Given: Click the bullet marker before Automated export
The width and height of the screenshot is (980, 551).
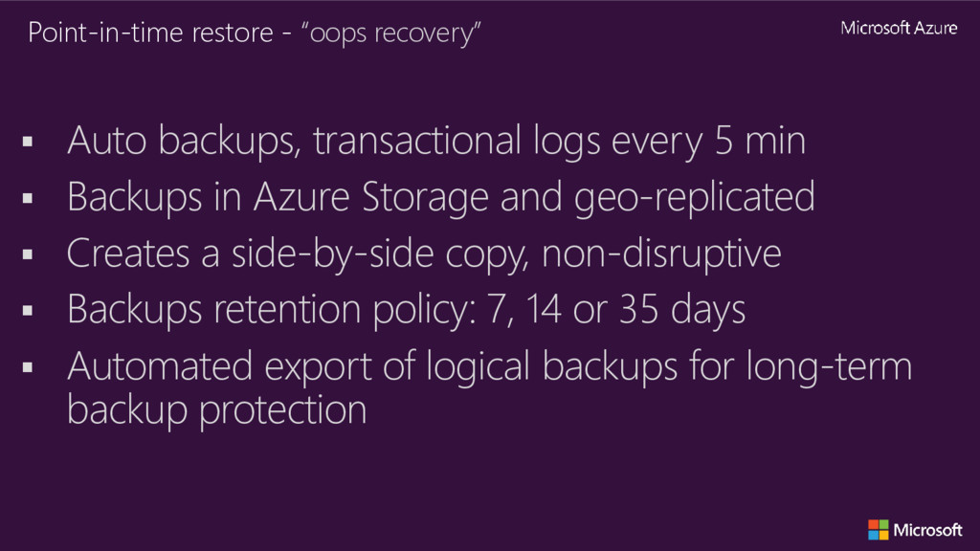Looking at the screenshot, I should (28, 367).
